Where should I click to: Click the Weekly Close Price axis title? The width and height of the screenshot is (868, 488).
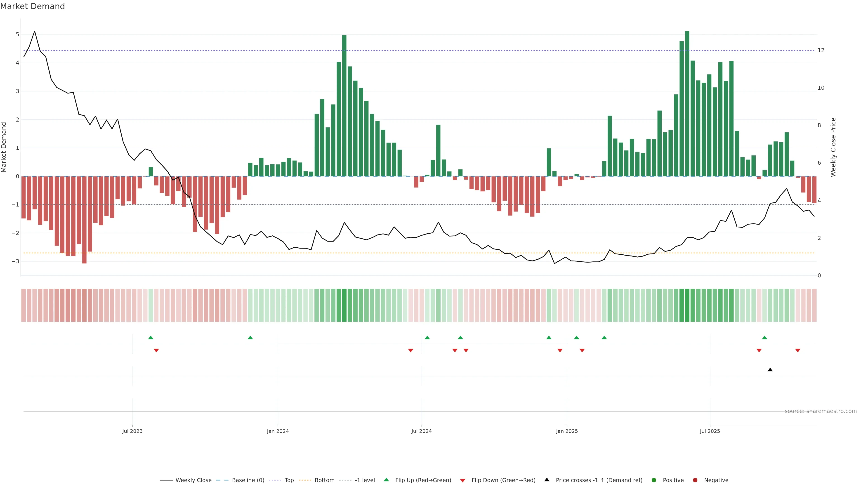pos(833,147)
